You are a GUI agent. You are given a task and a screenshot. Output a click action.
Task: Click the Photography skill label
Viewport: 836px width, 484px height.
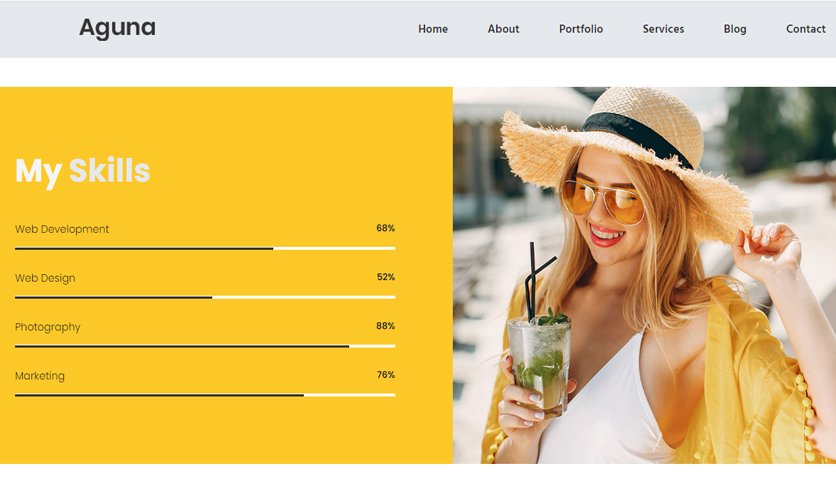pos(47,327)
